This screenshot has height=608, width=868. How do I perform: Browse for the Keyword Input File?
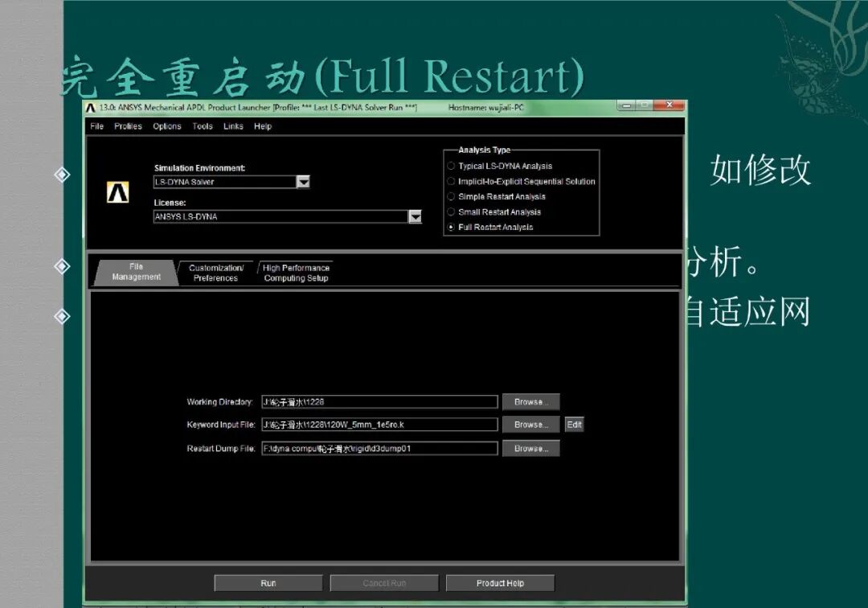pyautogui.click(x=531, y=425)
